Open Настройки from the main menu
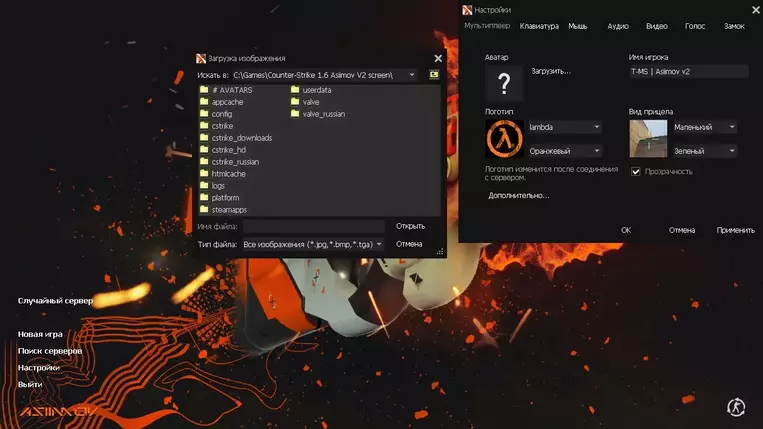 coord(38,368)
